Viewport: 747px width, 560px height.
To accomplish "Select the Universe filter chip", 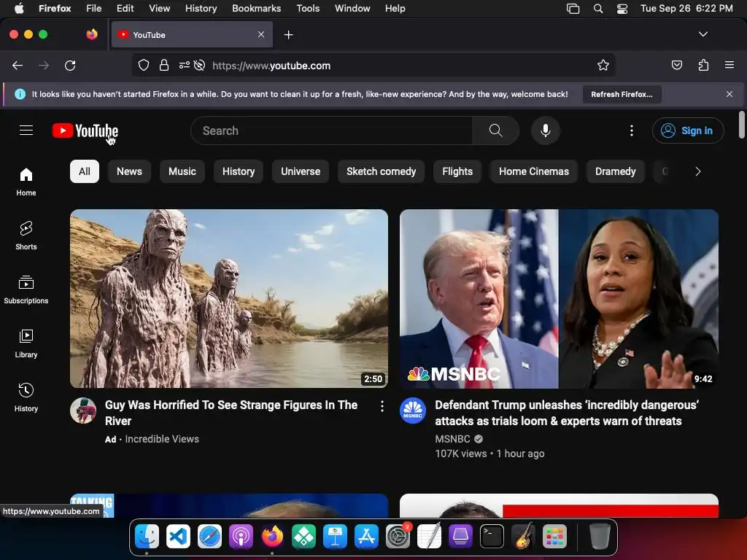I will coord(301,171).
